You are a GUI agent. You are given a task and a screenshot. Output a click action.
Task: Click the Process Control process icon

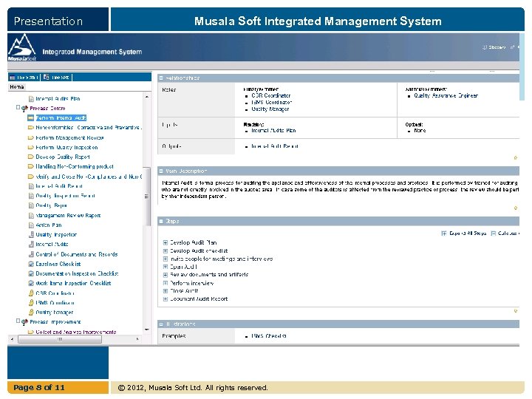pos(25,109)
